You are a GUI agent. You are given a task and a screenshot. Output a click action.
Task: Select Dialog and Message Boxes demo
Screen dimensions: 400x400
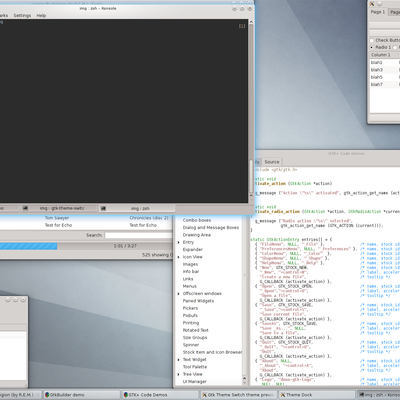(211, 228)
